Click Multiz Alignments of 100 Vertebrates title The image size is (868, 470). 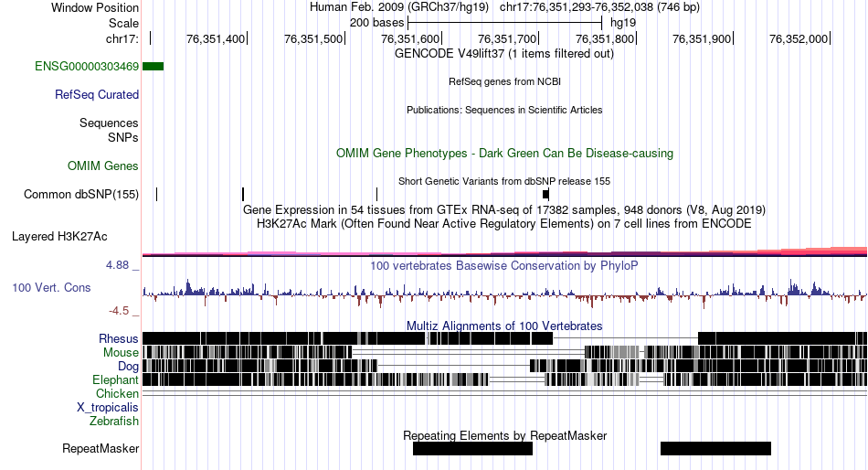click(x=504, y=326)
